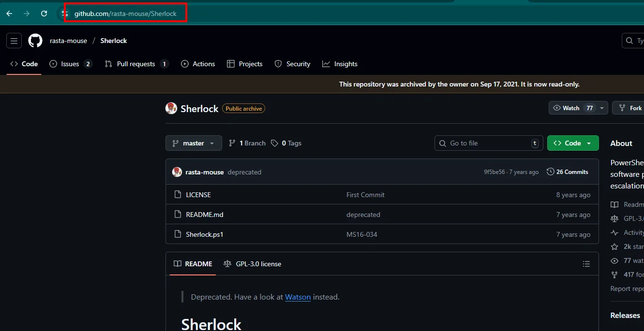Open the rasta-mouse owner breadcrumb link
The width and height of the screenshot is (644, 331).
click(x=68, y=41)
